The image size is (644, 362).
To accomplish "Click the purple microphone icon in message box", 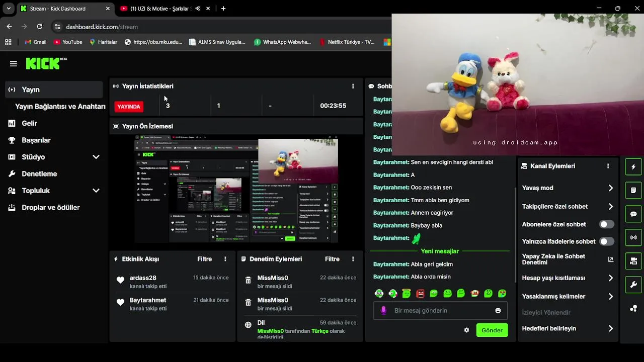I will [383, 311].
